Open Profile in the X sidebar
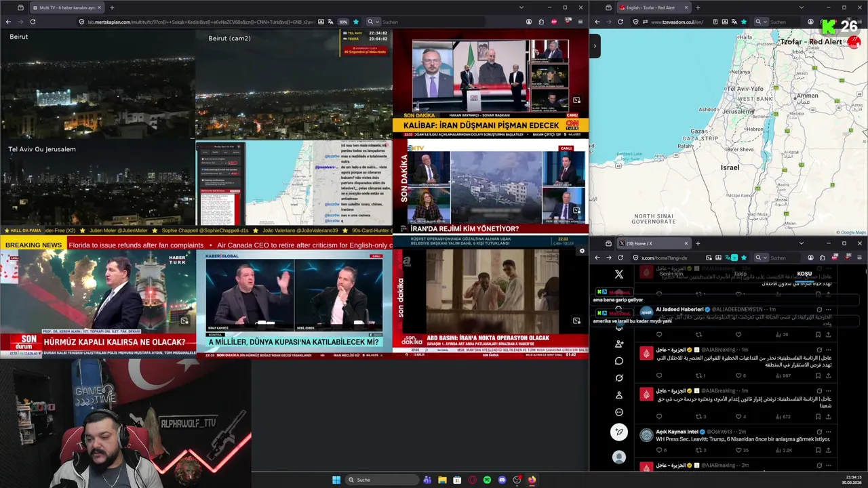 click(x=618, y=395)
